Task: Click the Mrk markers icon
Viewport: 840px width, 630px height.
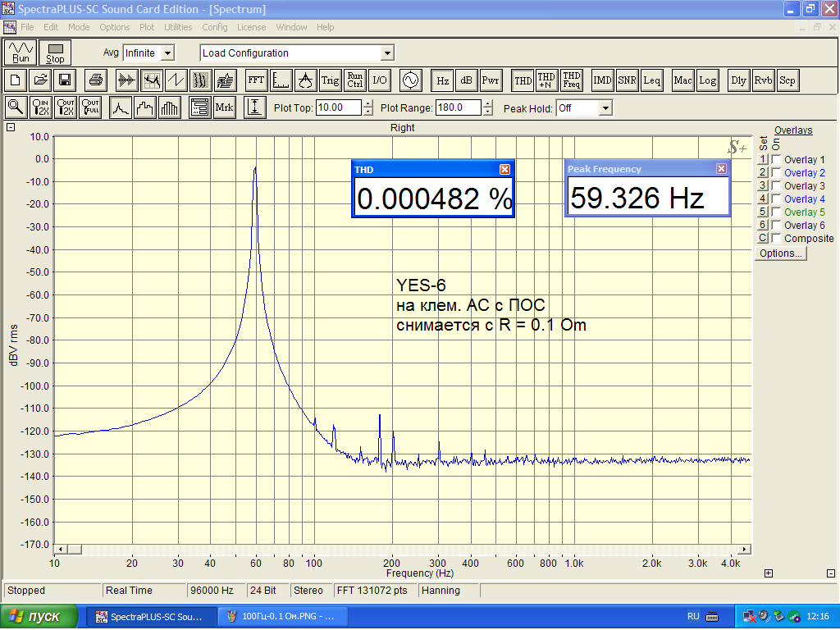Action: [224, 107]
